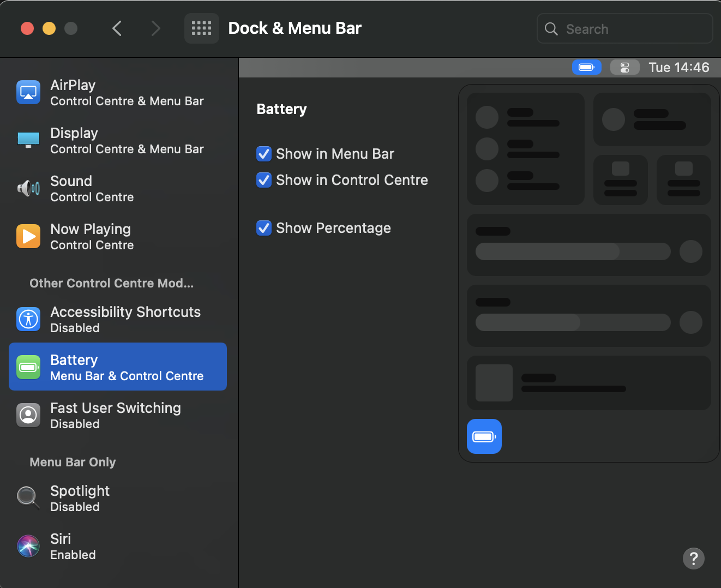Uncheck Show in Menu Bar
Viewport: 721px width, 588px height.
click(264, 154)
